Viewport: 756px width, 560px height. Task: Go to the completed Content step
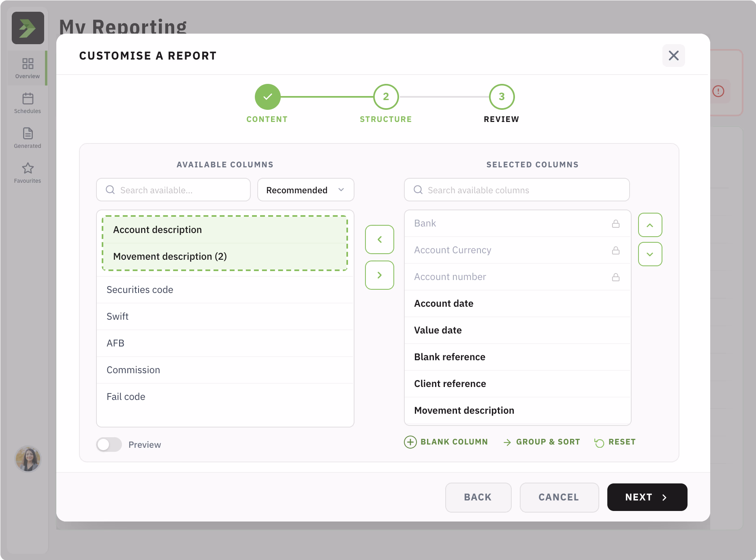pyautogui.click(x=267, y=97)
